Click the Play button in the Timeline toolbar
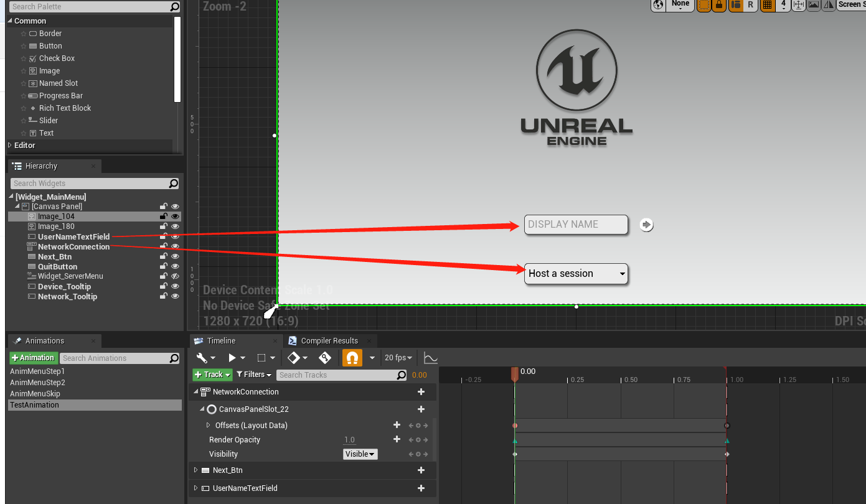Screen dimensions: 866x504 (x=232, y=357)
